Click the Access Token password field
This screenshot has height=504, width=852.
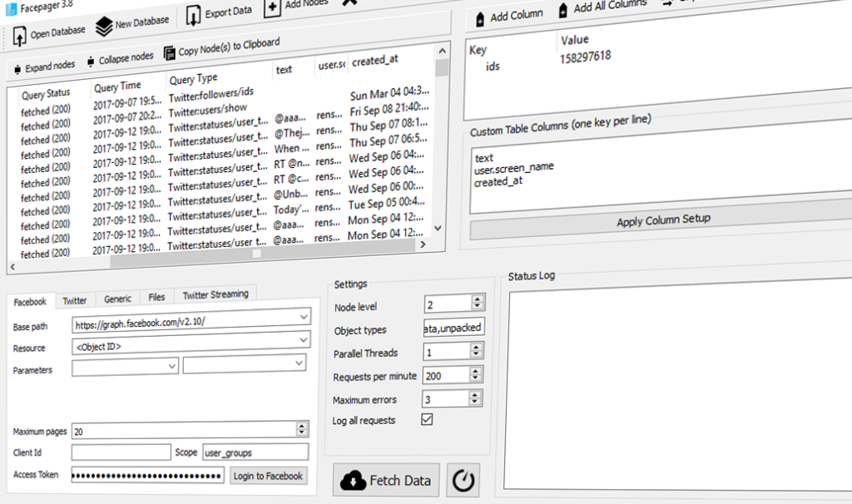147,476
